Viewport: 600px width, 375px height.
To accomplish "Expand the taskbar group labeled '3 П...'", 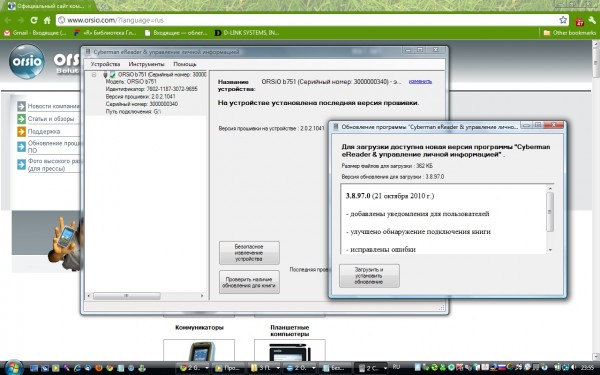I will click(278, 368).
